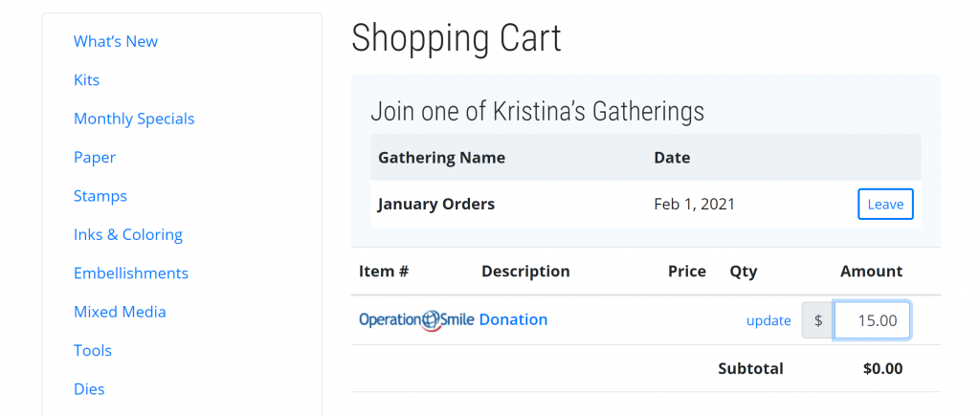Click the Amount column header
The width and height of the screenshot is (980, 415).
871,272
